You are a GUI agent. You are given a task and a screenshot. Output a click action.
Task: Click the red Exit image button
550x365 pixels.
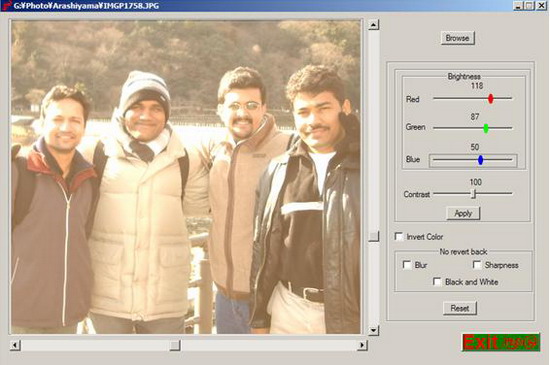tap(501, 342)
